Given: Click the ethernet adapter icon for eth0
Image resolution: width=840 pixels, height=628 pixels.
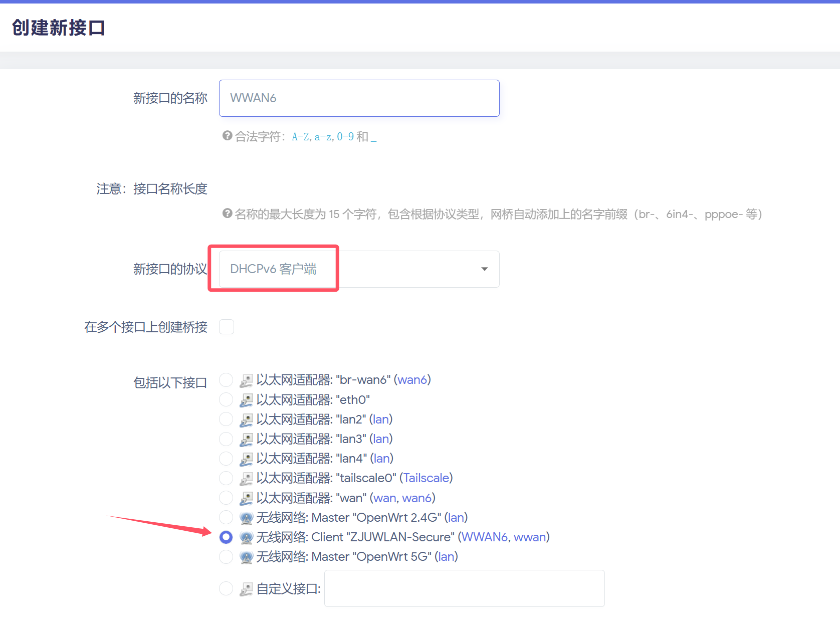Looking at the screenshot, I should 246,400.
